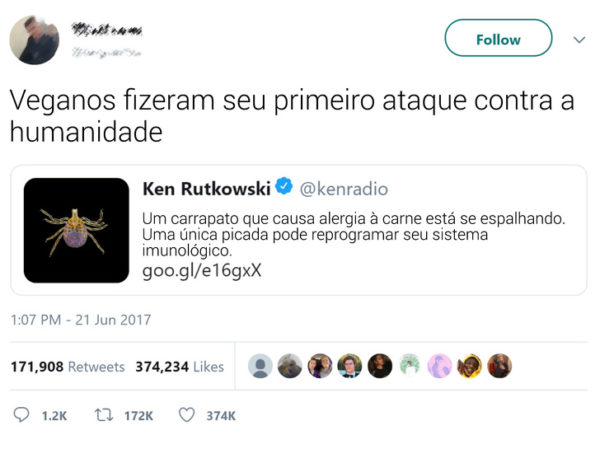Click the green-tinted liker avatar

click(409, 366)
